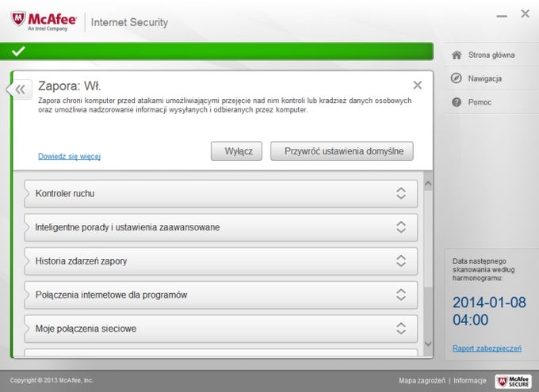539x392 pixels.
Task: Close the McAfee Internet Security window
Action: [526, 13]
